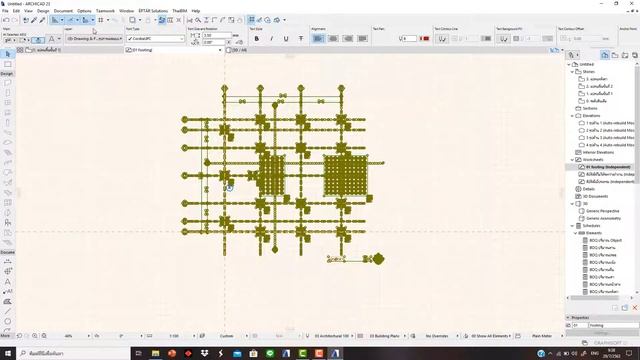Click the Undo icon in top toolbar
This screenshot has width=640, height=360.
[x=6, y=20]
